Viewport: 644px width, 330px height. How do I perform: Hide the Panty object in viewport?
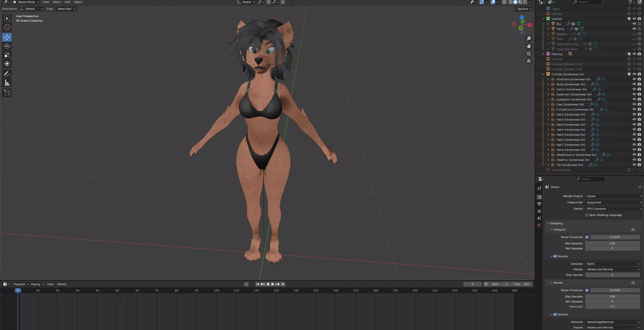pyautogui.click(x=634, y=29)
